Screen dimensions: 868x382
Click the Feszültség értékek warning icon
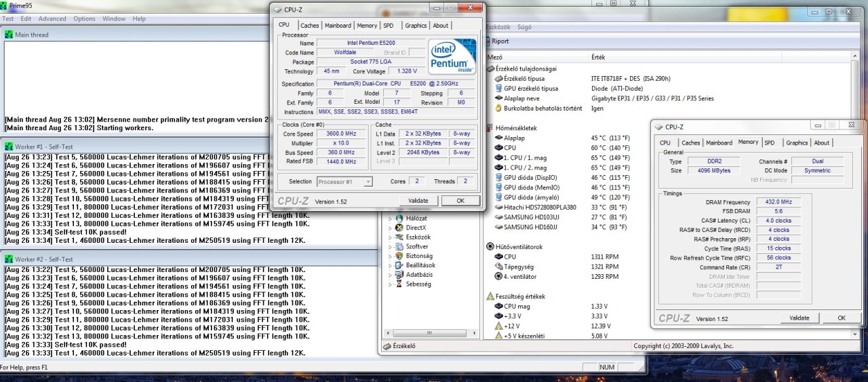(490, 297)
